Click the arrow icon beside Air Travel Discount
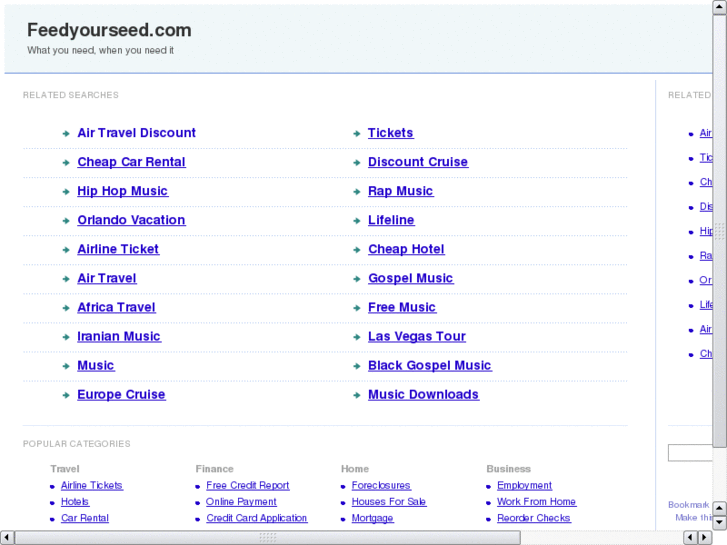 (66, 134)
